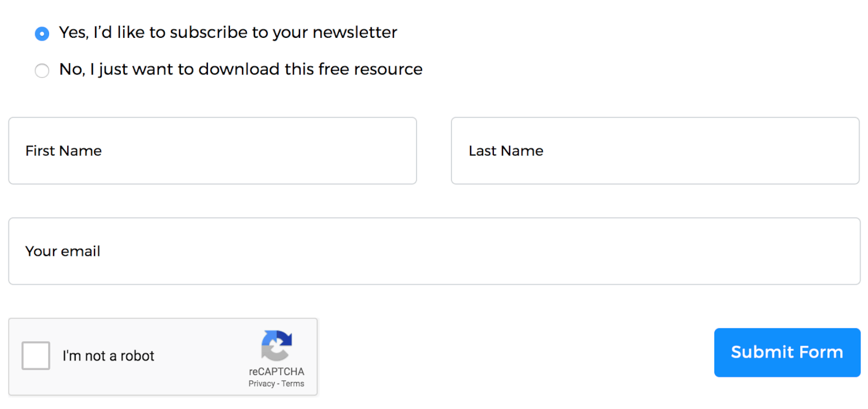Click the "No, I just want to download" label
868x409 pixels.
pyautogui.click(x=241, y=69)
